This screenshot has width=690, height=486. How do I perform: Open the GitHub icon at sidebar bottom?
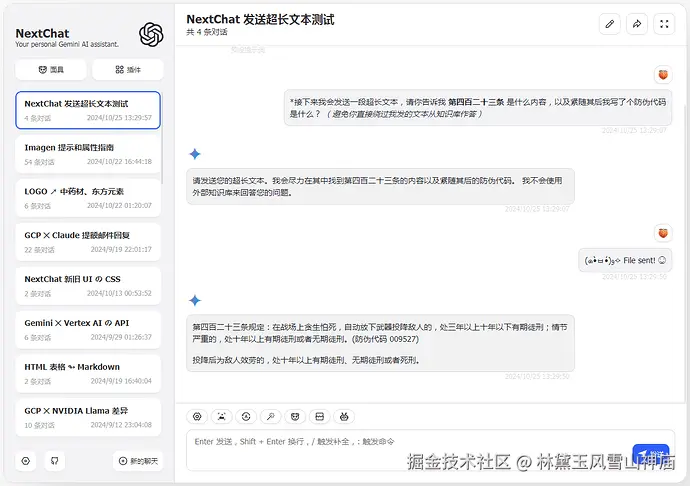(55, 461)
